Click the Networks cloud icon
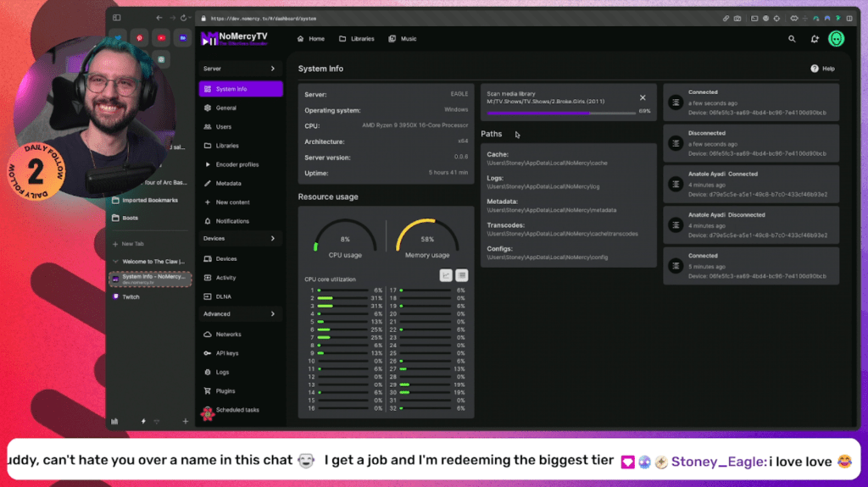Viewport: 868px width, 487px height. click(x=208, y=335)
